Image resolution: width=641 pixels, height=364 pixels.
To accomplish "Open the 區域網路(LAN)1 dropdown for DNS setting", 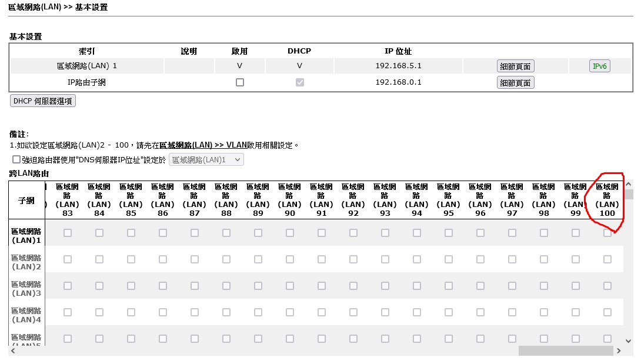I will pos(206,159).
